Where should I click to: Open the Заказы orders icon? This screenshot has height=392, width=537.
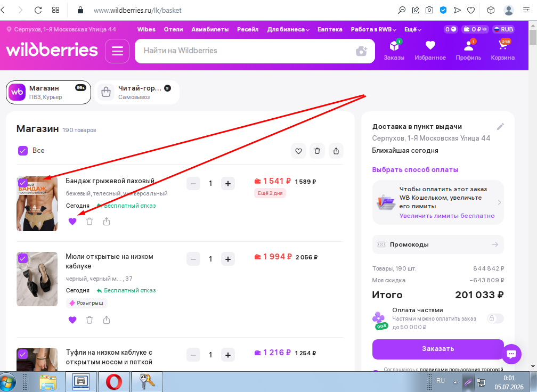394,50
